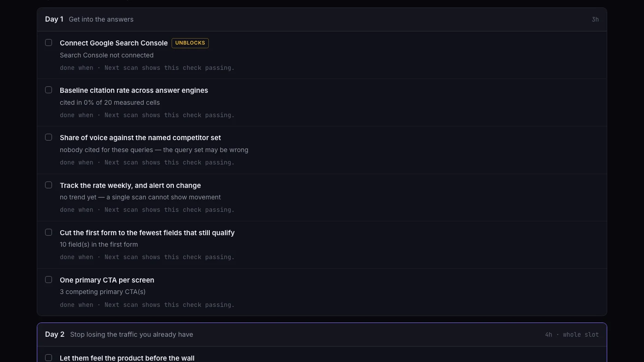Open "Share of voice against the named competitor set"
The width and height of the screenshot is (644, 362).
(140, 137)
